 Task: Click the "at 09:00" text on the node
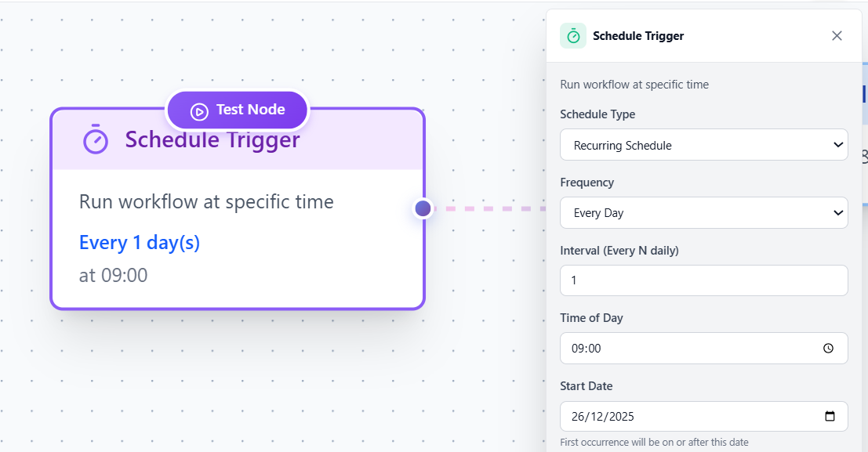pyautogui.click(x=114, y=276)
